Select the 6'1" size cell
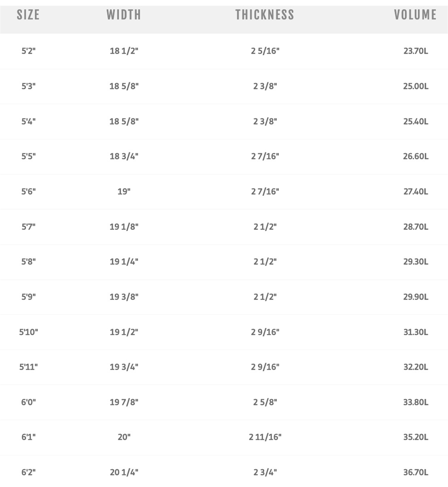 (28, 437)
